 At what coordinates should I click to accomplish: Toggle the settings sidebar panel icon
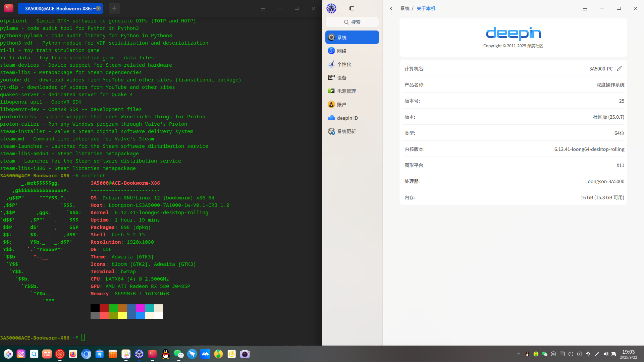point(352,8)
